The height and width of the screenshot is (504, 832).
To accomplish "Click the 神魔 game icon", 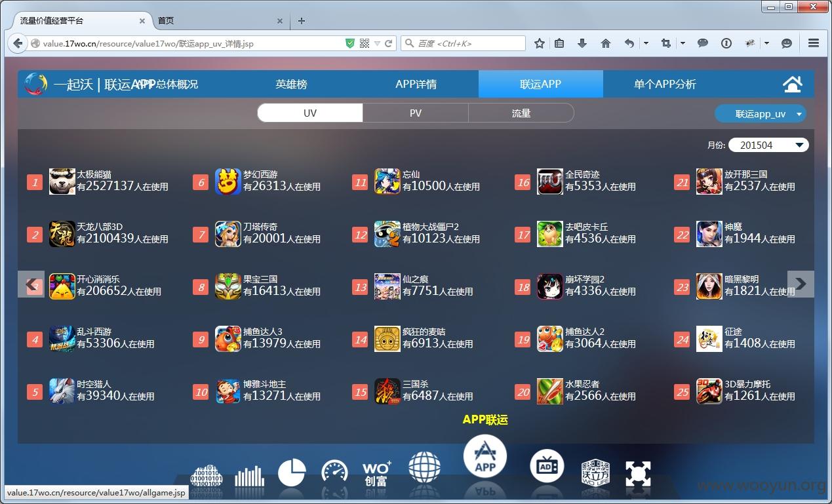I will pos(709,234).
